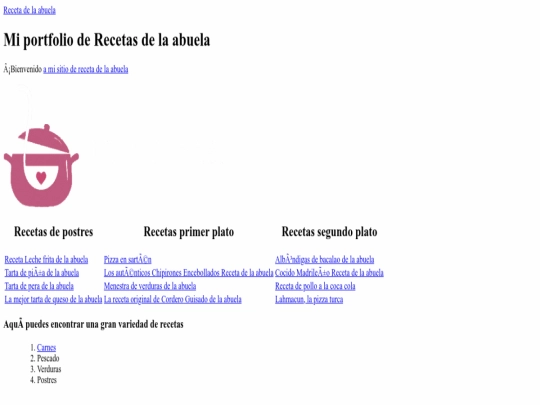
Task: Click the 'Recetas de postres' column heading
Action: (53, 232)
